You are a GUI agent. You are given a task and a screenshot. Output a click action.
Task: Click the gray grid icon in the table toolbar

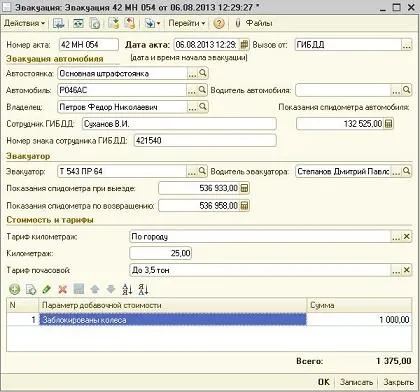78,289
